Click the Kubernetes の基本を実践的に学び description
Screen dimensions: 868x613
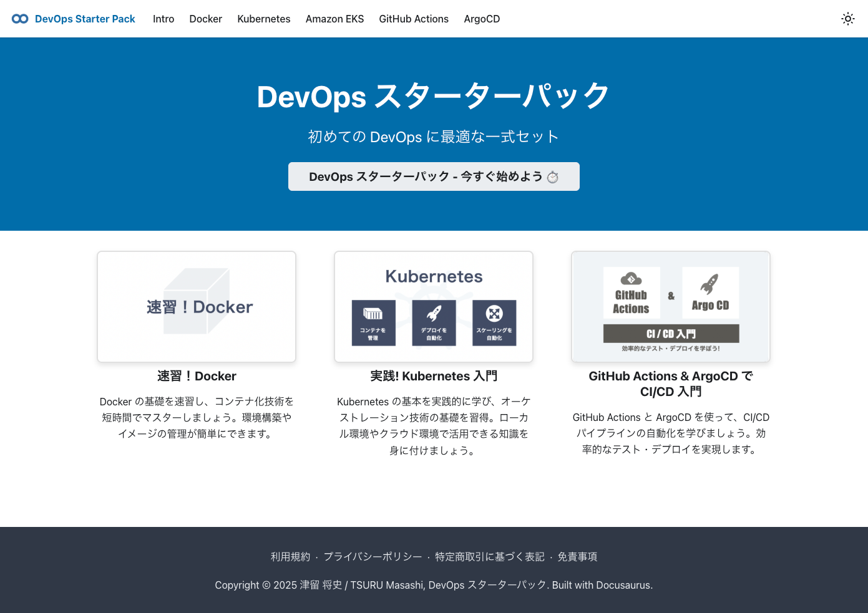tap(434, 426)
